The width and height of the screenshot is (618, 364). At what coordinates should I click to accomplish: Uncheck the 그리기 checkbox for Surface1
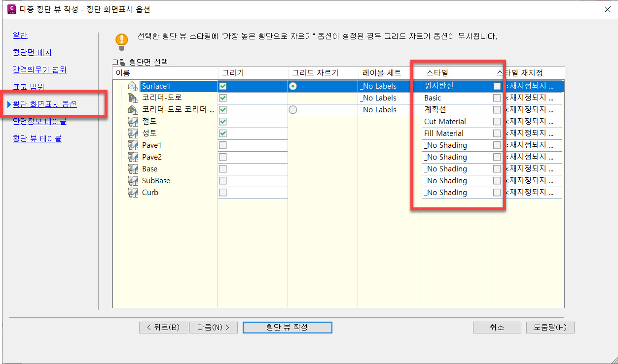pyautogui.click(x=223, y=86)
